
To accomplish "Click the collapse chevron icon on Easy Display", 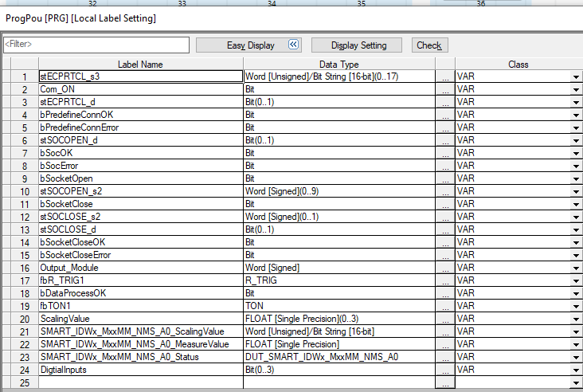I will coord(293,45).
